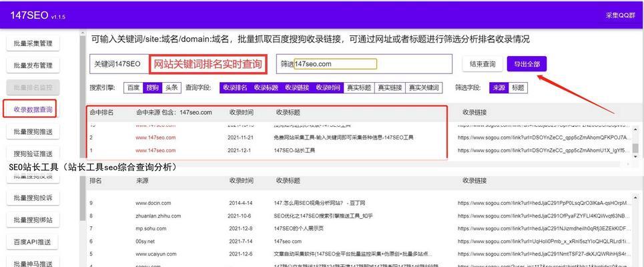Click title 147.怎么用SEO视角分析网站 豆丁网

click(319, 203)
